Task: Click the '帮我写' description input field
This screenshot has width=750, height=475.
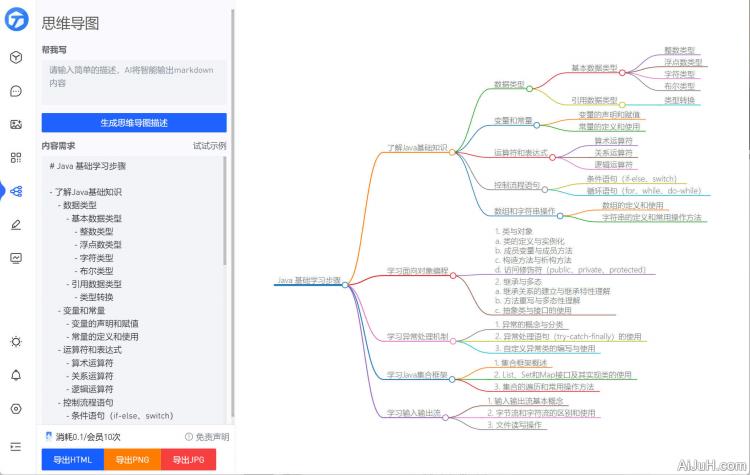Action: 134,78
